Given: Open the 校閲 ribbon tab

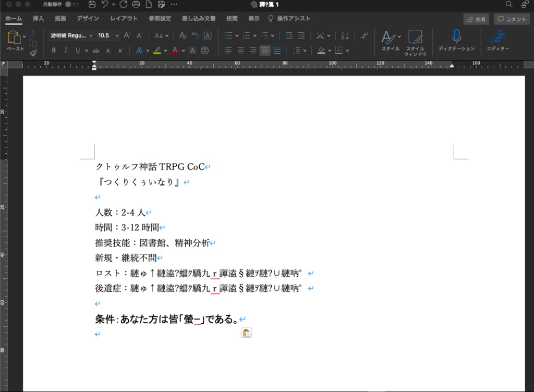Looking at the screenshot, I should coord(231,18).
